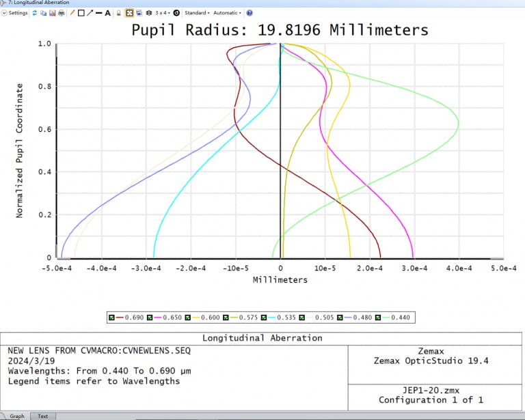Image resolution: width=525 pixels, height=420 pixels.
Task: Select the arrow drawing tool
Action: 90,13
